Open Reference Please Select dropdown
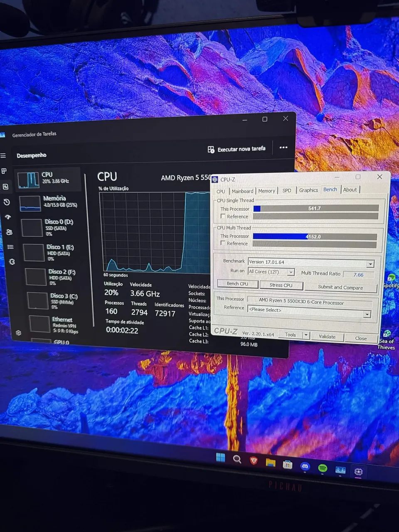The width and height of the screenshot is (399, 532). 309,310
